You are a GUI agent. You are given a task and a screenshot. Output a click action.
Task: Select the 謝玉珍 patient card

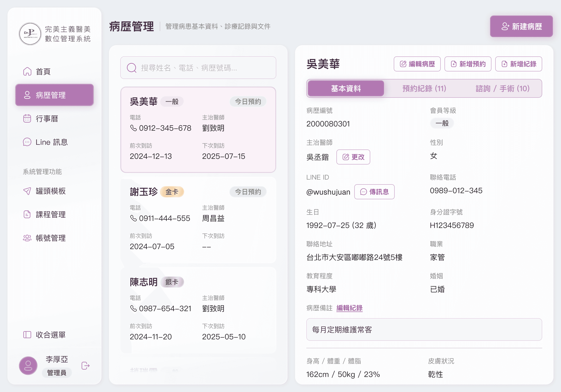[x=198, y=220]
